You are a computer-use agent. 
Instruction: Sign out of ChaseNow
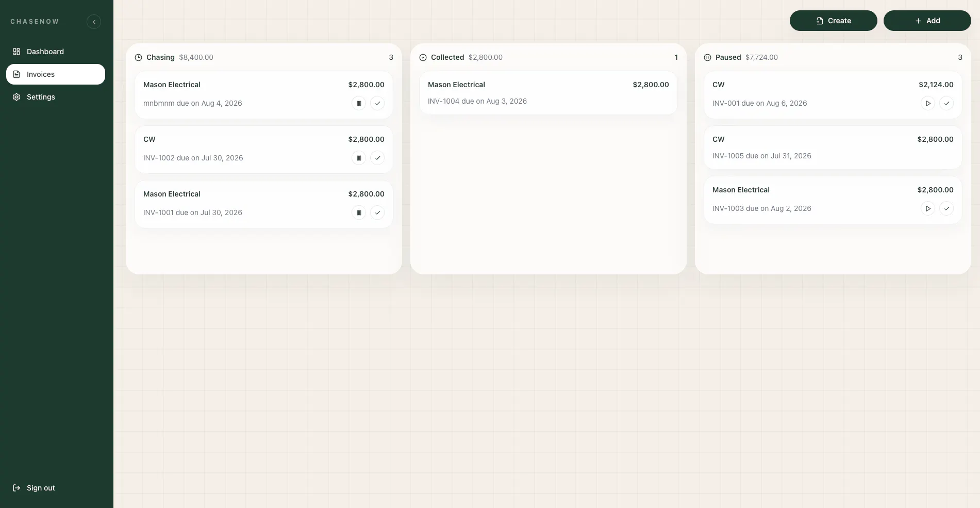(56, 488)
